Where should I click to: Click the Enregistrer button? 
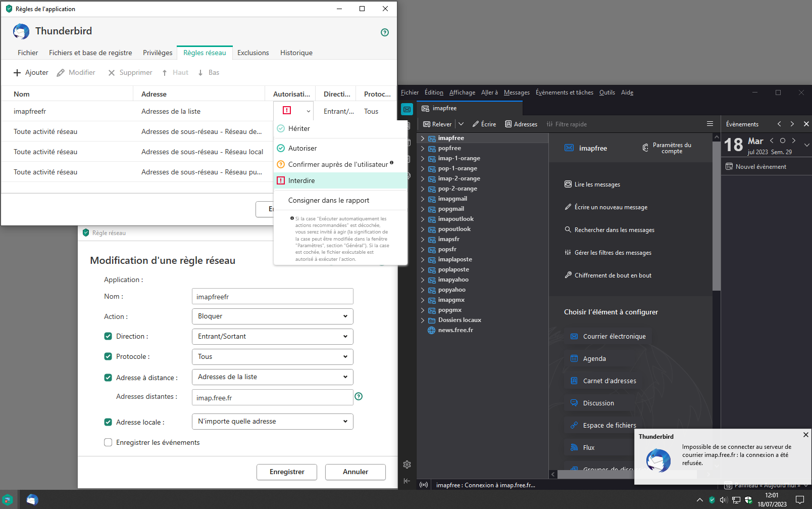pos(287,472)
